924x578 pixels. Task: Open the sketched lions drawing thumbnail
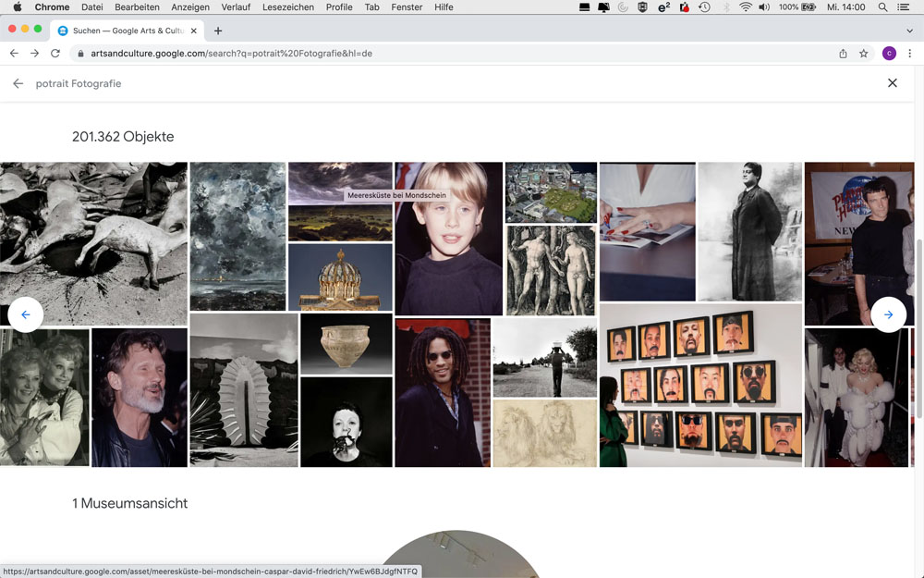pyautogui.click(x=544, y=433)
